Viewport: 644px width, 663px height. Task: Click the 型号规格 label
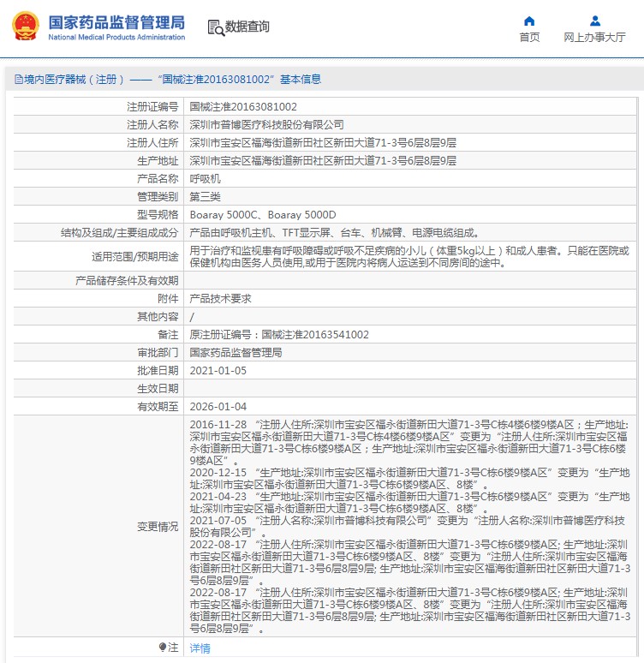(x=158, y=215)
